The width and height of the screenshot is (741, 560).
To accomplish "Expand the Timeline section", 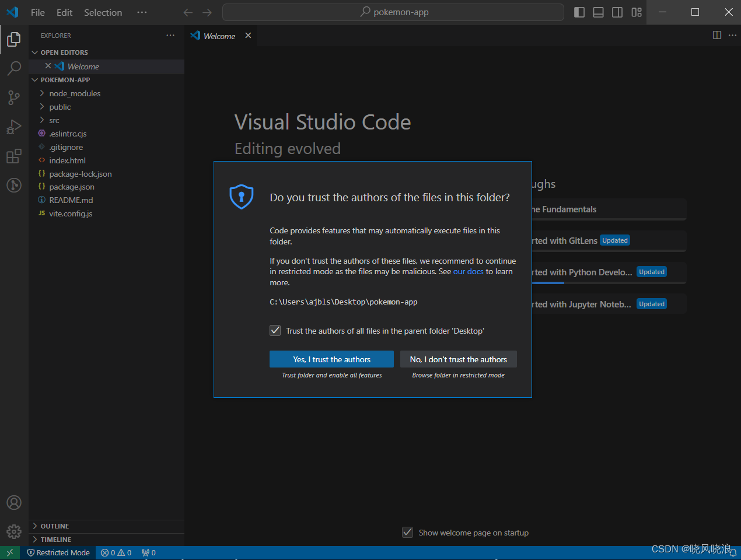I will (x=107, y=540).
